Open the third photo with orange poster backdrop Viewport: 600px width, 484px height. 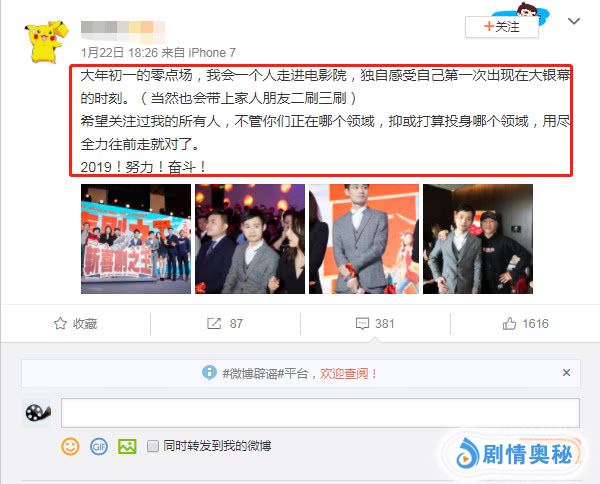[x=364, y=239]
